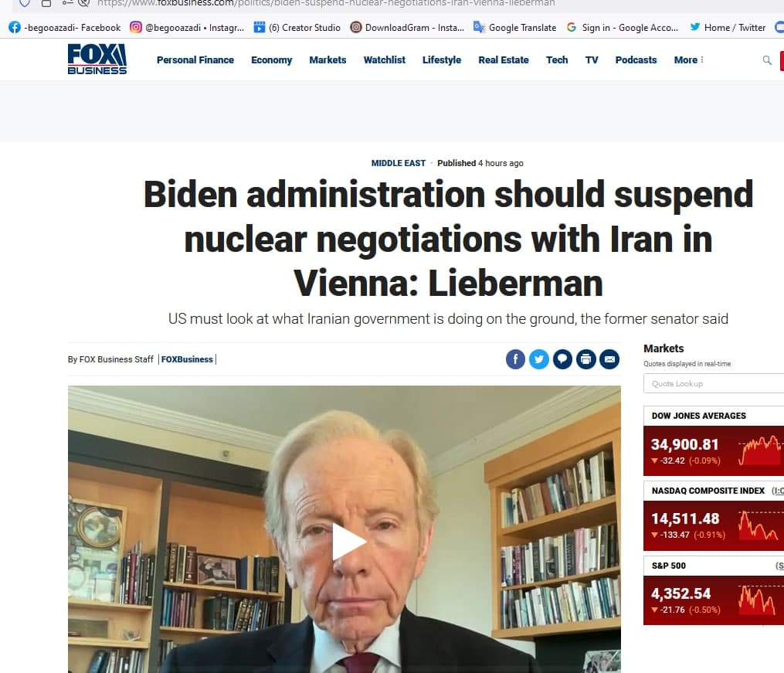
Task: Click the Fox Business logo
Action: pyautogui.click(x=97, y=59)
